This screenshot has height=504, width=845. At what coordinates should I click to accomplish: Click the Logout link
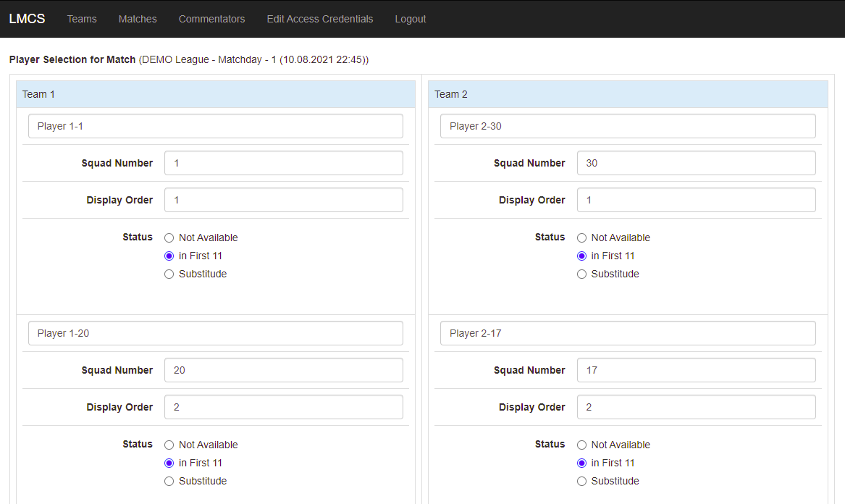411,19
